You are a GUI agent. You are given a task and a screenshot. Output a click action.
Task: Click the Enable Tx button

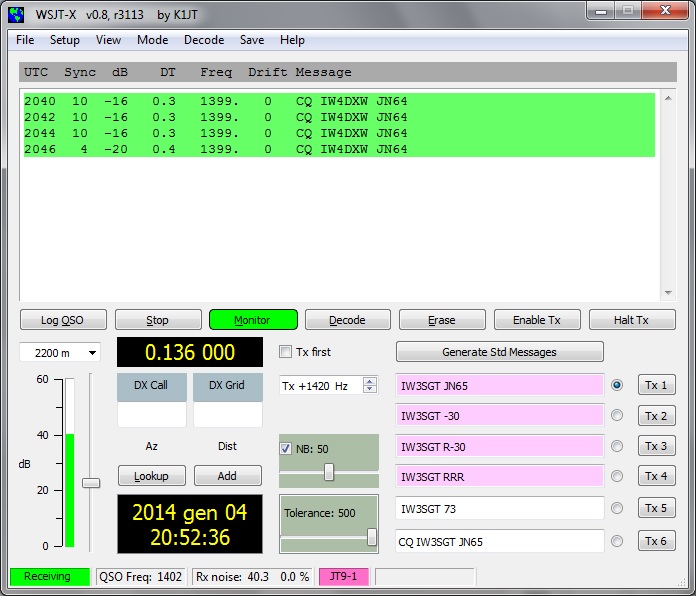tap(537, 320)
